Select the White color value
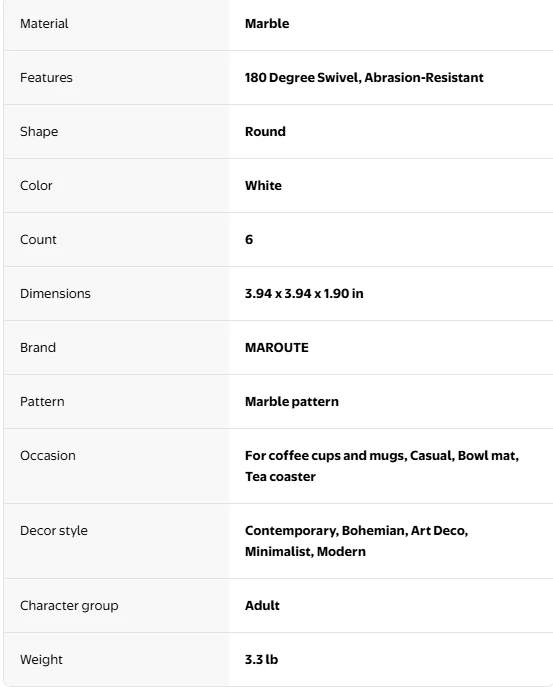Viewport: 553px width, 687px height. (263, 185)
